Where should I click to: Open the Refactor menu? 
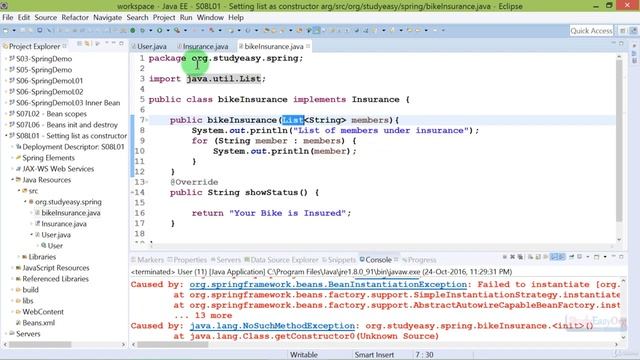click(x=75, y=18)
